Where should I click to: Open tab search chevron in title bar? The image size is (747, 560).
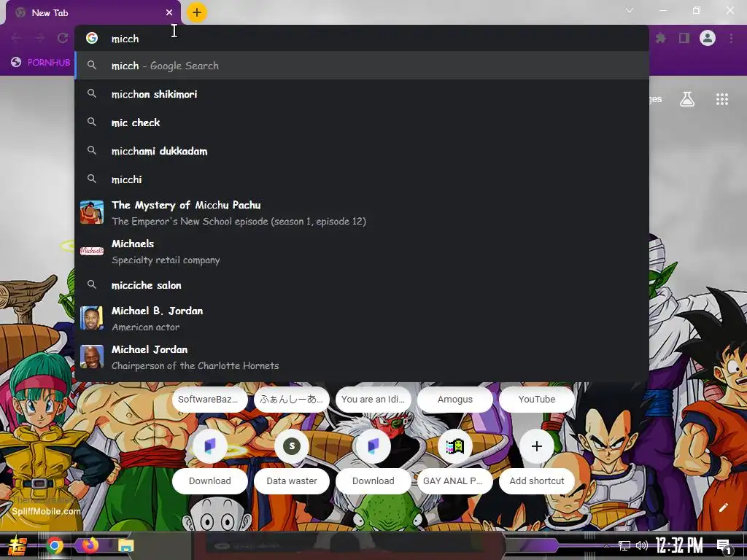pos(630,10)
